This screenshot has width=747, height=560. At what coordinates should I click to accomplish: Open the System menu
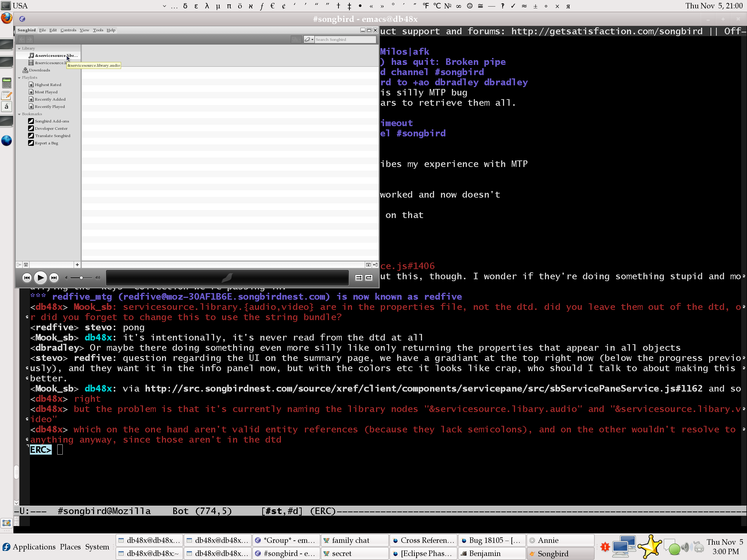(x=97, y=547)
